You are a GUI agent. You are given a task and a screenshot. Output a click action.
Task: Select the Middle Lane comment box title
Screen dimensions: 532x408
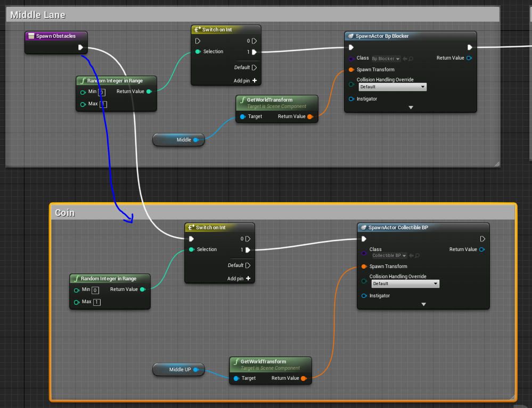(x=38, y=15)
